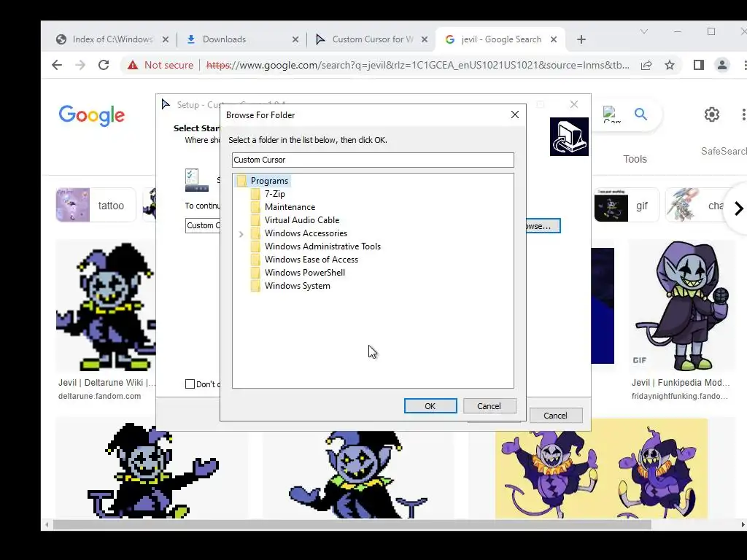This screenshot has height=560, width=747.
Task: Select the Windows Administrative Tools folder
Action: click(x=322, y=246)
